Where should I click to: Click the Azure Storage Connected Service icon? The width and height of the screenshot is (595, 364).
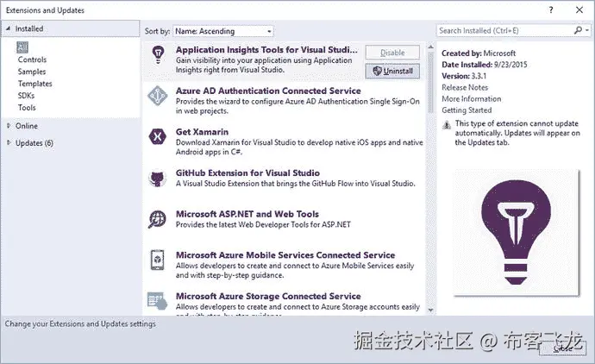coord(157,301)
